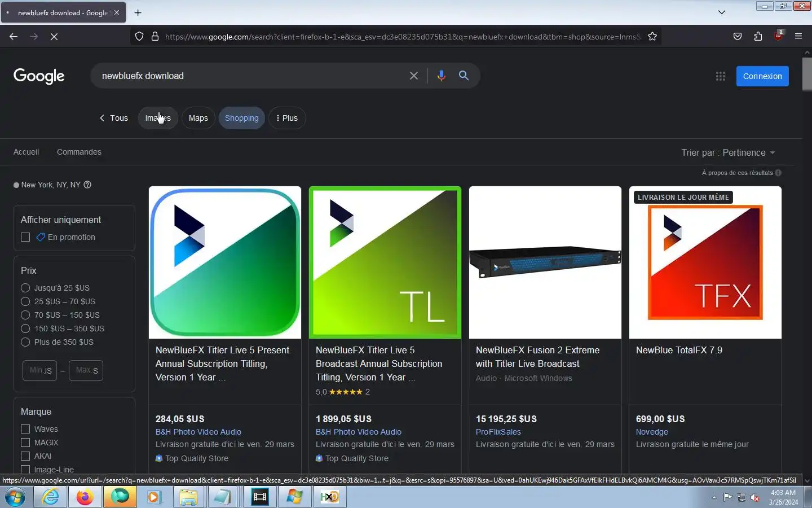Open File Explorer folder on taskbar
This screenshot has height=508, width=812.
(188, 497)
